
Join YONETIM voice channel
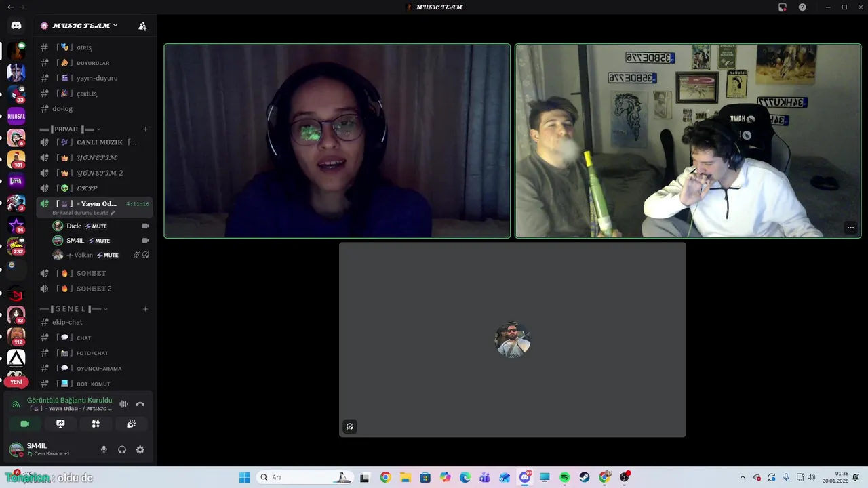pos(94,157)
